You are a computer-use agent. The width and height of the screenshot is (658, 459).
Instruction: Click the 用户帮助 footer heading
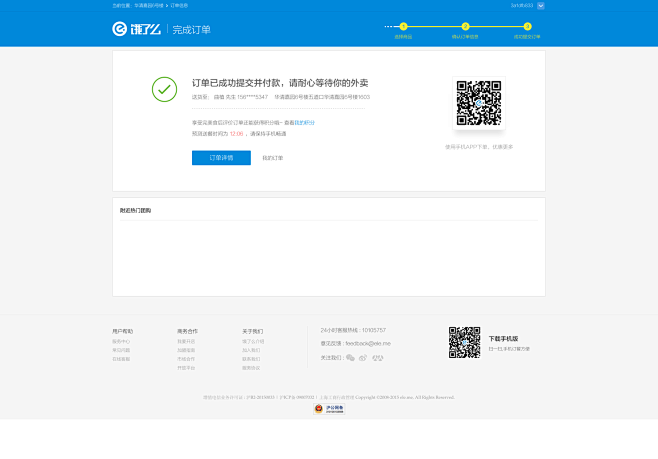[123, 331]
